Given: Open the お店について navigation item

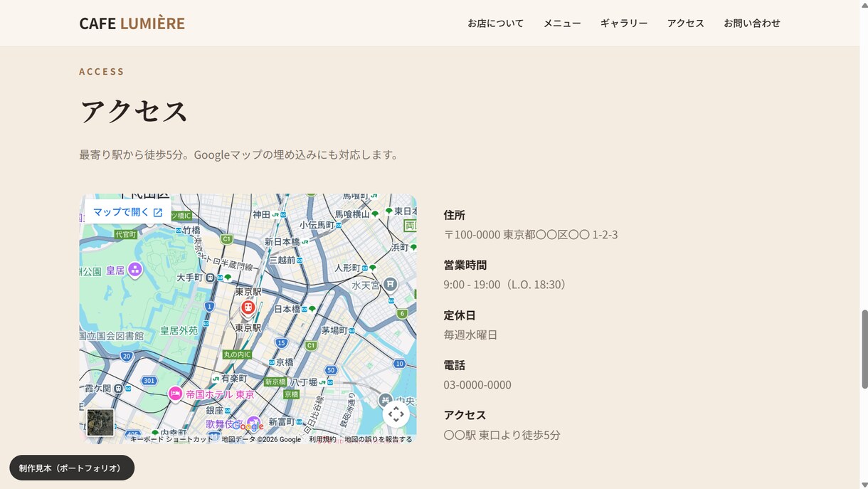Looking at the screenshot, I should tap(495, 23).
